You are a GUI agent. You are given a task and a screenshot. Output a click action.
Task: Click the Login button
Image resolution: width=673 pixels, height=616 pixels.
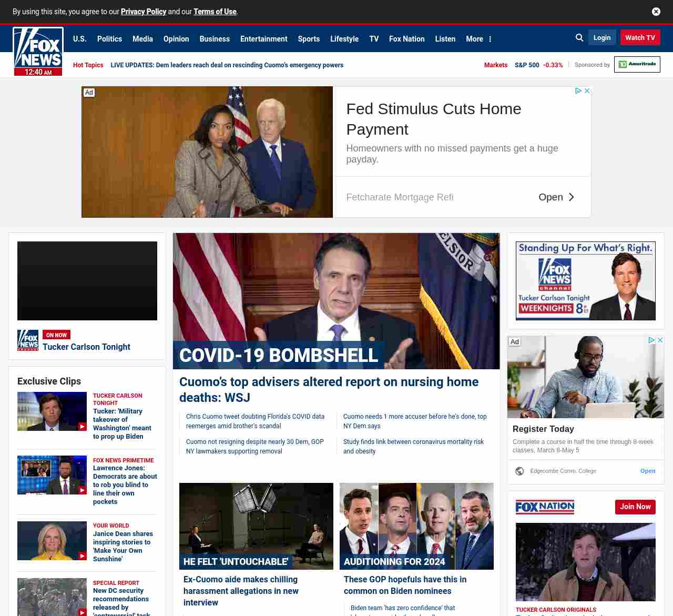[x=601, y=38]
